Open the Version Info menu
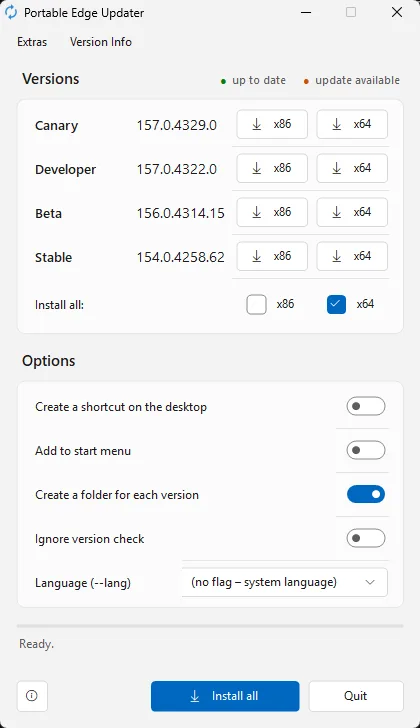Image resolution: width=420 pixels, height=728 pixels. [x=101, y=42]
